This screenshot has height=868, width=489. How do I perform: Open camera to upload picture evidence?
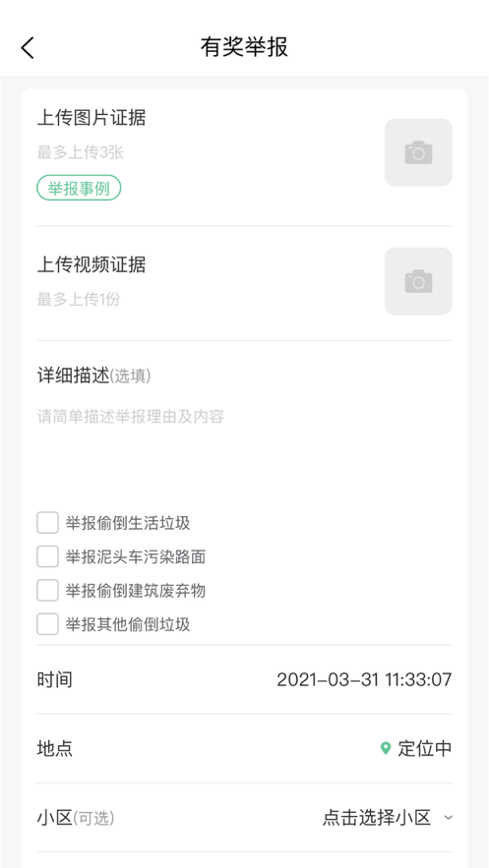(x=418, y=152)
